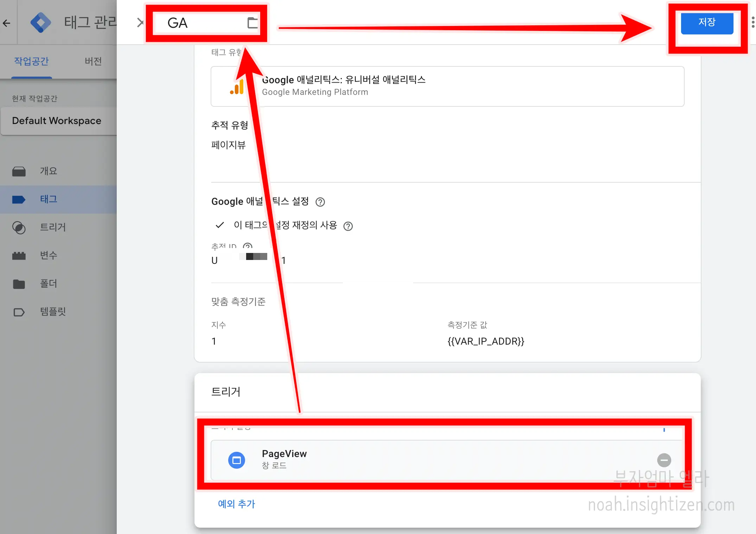Viewport: 756px width, 534px height.
Task: Click the blue 저장 button
Action: 707,23
